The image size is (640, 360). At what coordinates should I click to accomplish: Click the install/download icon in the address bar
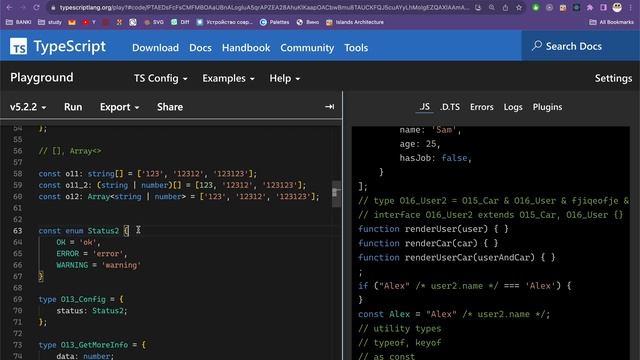point(478,7)
